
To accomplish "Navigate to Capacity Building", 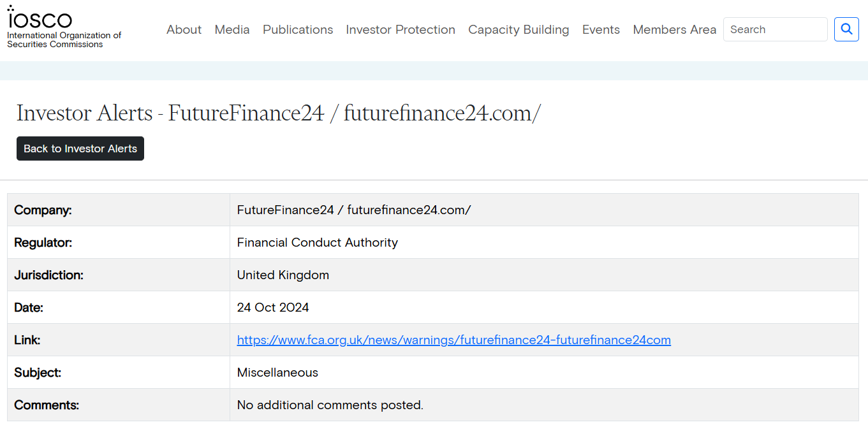I will pyautogui.click(x=519, y=29).
